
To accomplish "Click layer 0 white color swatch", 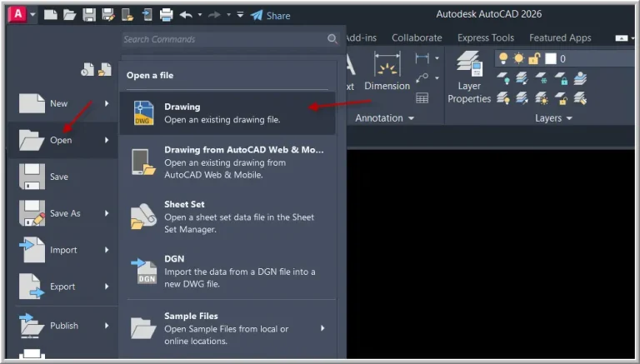I will [x=551, y=59].
